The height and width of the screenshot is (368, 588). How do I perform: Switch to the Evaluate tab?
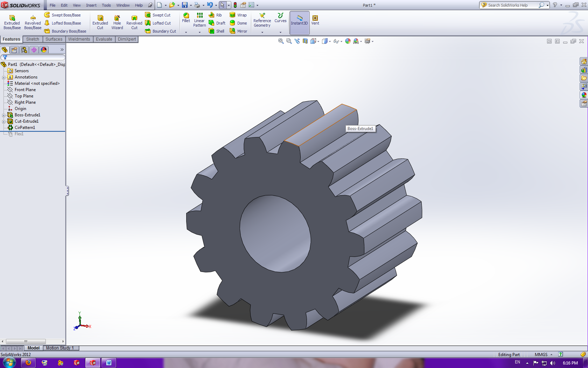(104, 39)
